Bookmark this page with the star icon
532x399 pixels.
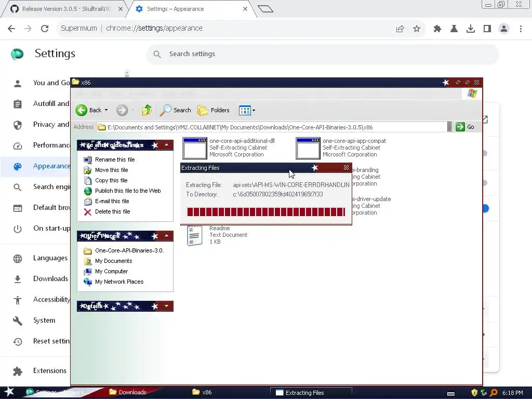click(x=417, y=29)
